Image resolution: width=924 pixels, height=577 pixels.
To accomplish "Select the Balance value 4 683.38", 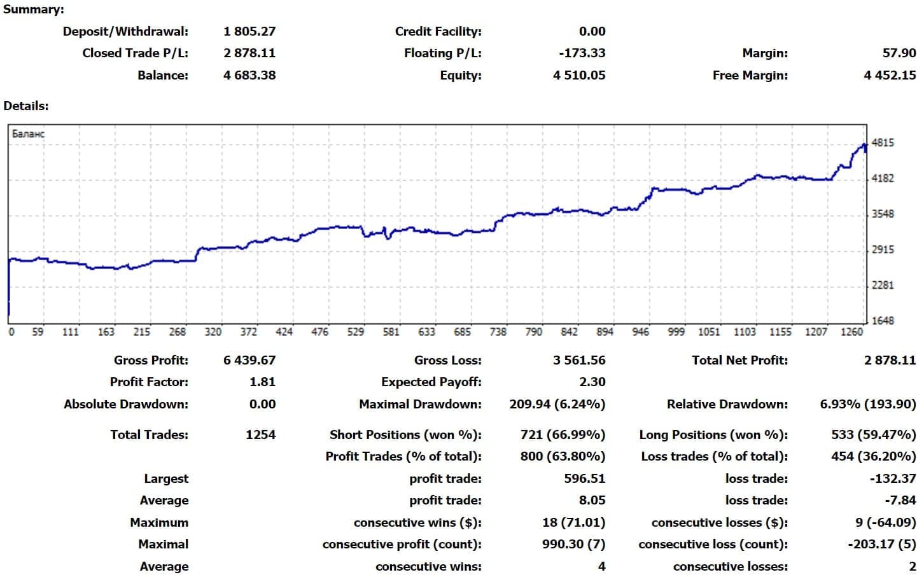I will 249,75.
